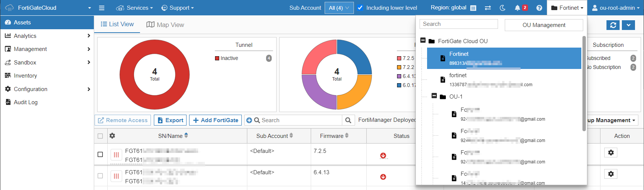Toggle the select-all header checkbox

pyautogui.click(x=100, y=136)
